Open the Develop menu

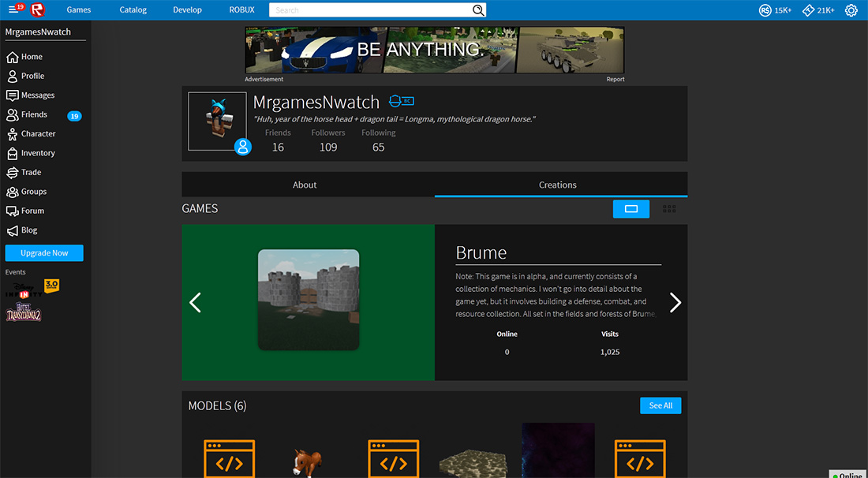(x=187, y=10)
